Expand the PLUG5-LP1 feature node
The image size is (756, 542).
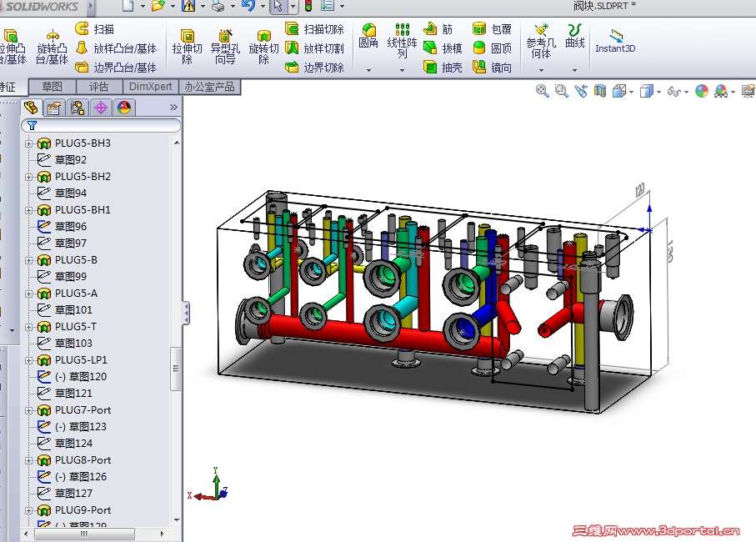pos(28,360)
